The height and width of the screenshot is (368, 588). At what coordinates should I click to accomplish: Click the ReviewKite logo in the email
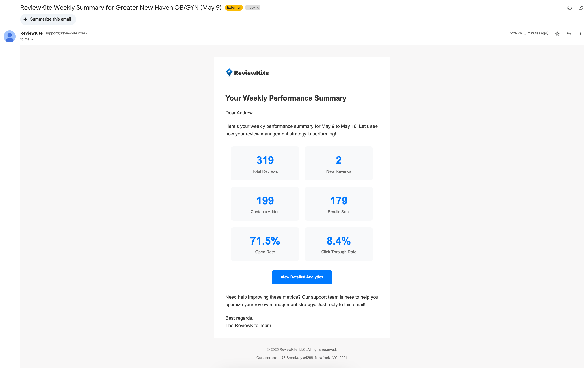247,72
